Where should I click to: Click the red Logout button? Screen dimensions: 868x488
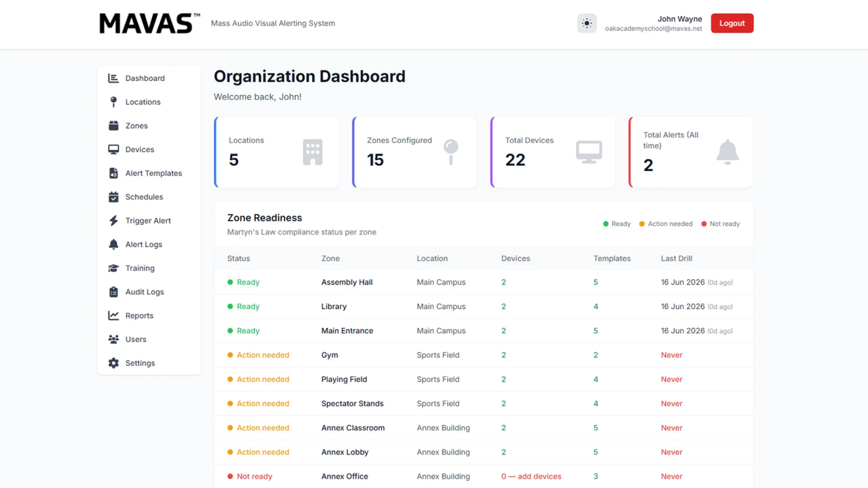(732, 23)
